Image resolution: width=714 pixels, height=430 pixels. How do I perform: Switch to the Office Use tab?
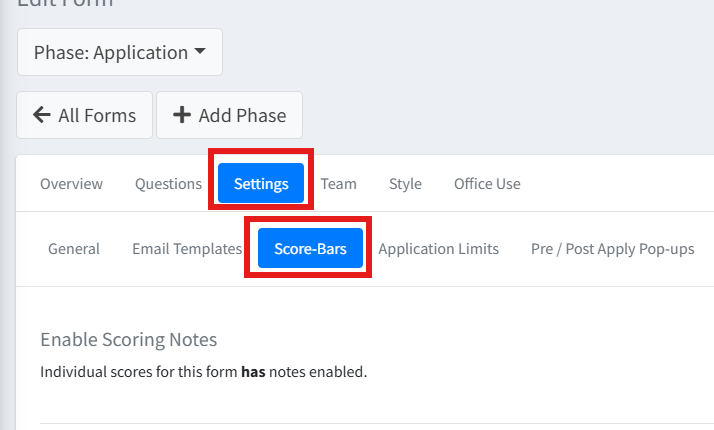pyautogui.click(x=487, y=183)
